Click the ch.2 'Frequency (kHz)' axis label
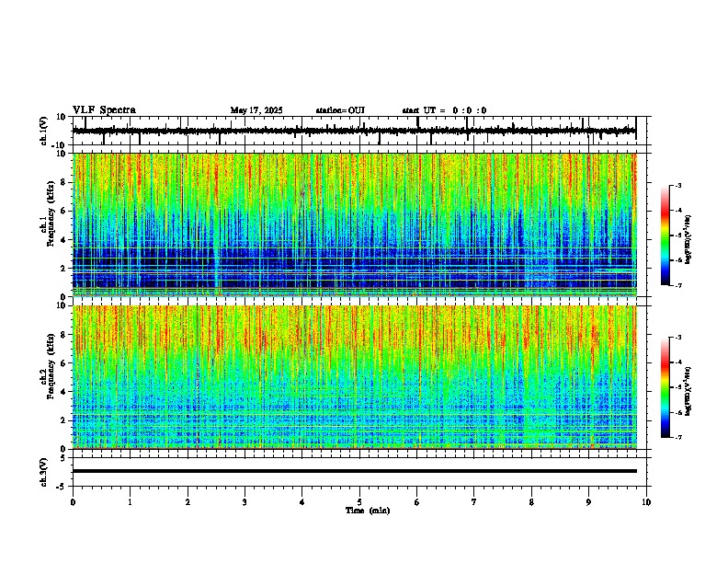The width and height of the screenshot is (728, 563). coord(51,366)
